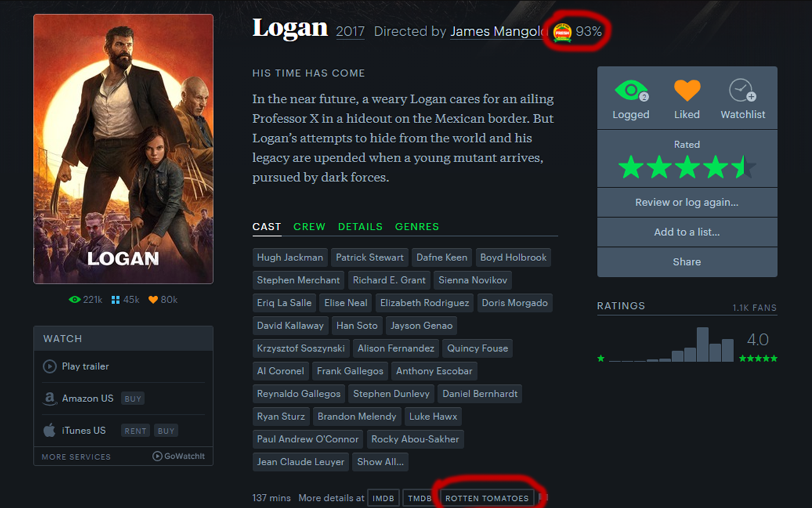
Task: Select cast member Frank Gallegos
Action: (350, 371)
